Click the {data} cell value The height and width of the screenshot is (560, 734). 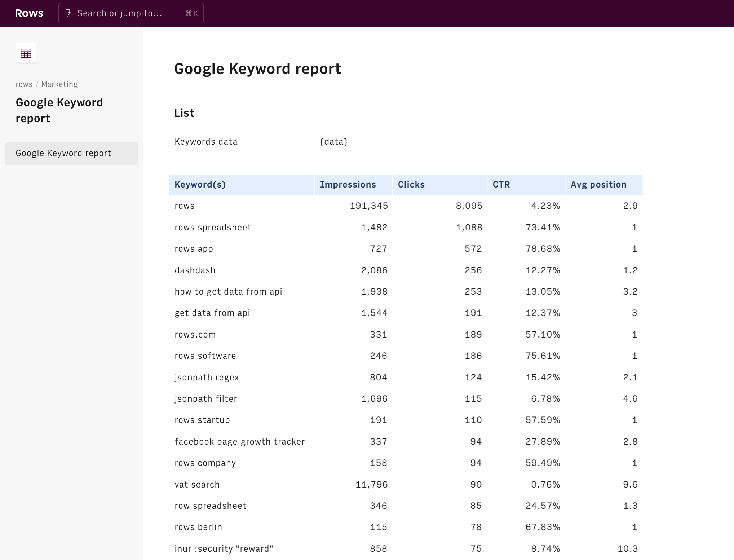[x=333, y=142]
